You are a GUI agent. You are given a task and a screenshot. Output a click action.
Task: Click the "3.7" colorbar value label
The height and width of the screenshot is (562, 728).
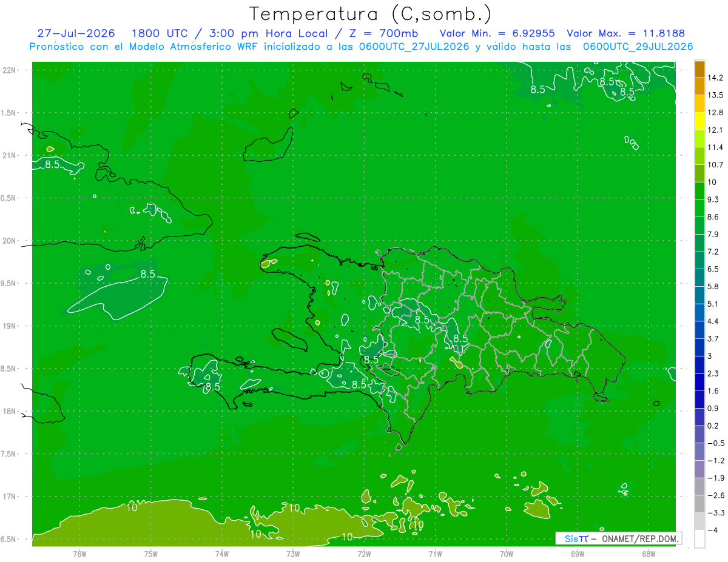713,339
